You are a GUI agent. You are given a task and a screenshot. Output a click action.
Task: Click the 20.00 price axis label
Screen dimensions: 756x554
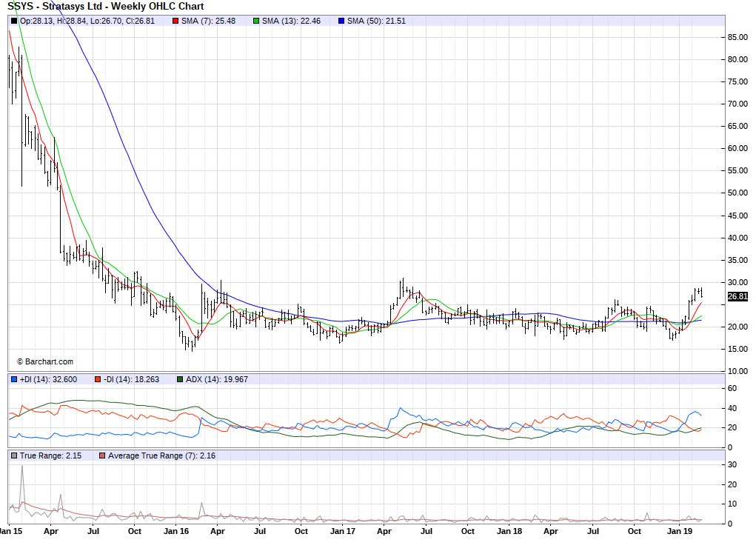[737, 327]
